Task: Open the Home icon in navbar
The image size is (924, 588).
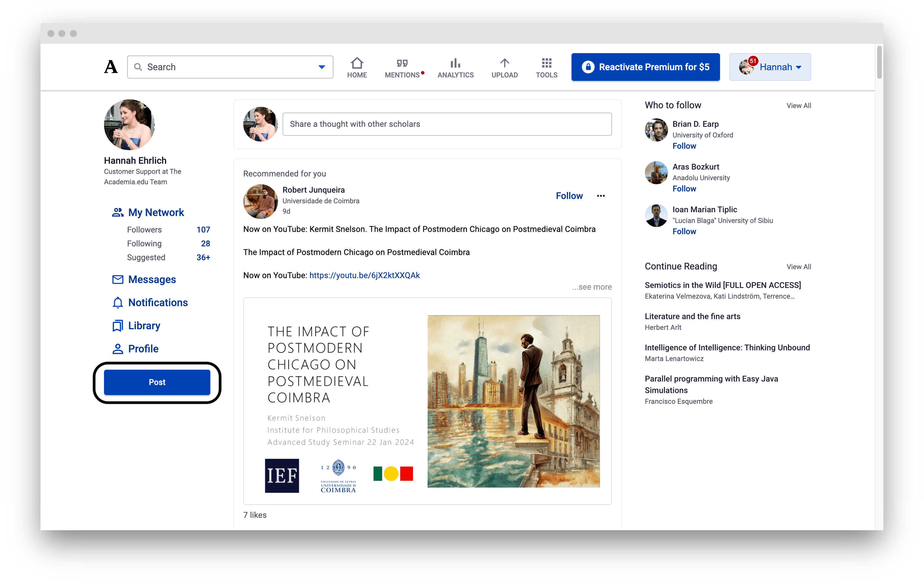Action: point(357,62)
